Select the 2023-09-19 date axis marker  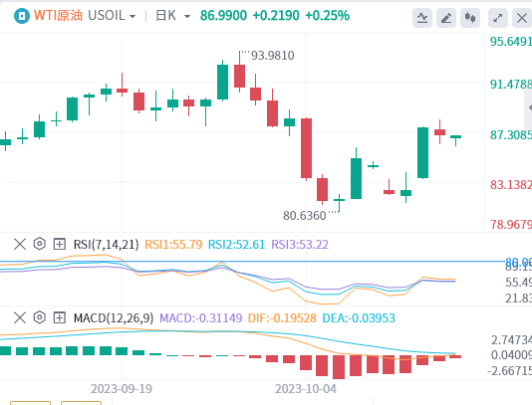[122, 389]
